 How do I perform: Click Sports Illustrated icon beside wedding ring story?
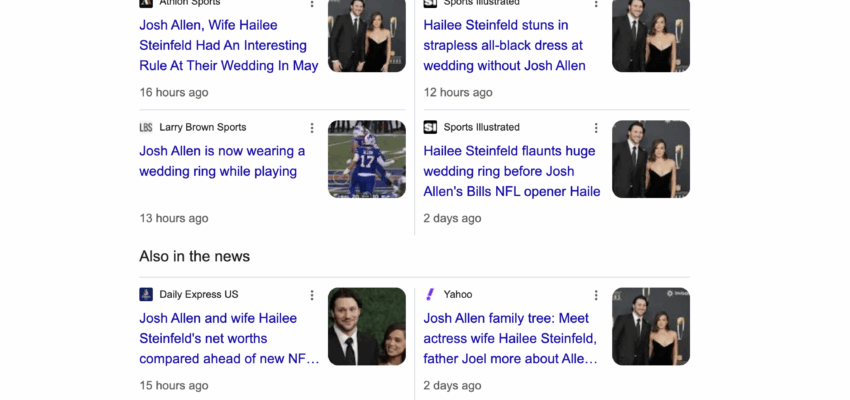point(430,128)
